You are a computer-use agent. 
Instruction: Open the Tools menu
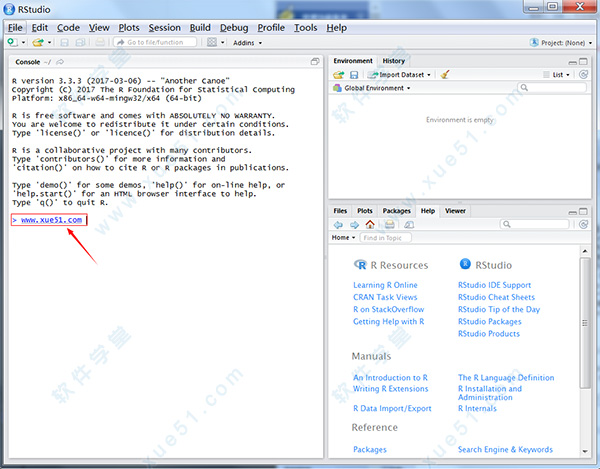click(x=305, y=28)
